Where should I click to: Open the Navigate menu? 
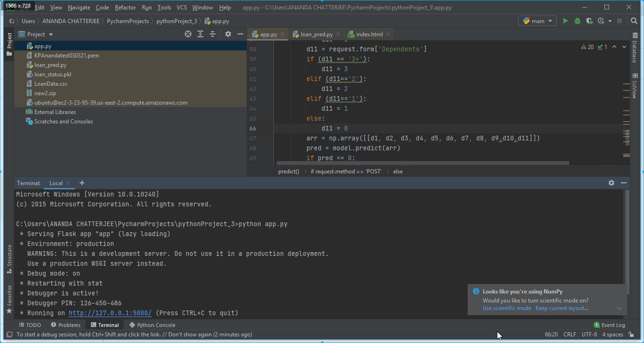point(79,8)
